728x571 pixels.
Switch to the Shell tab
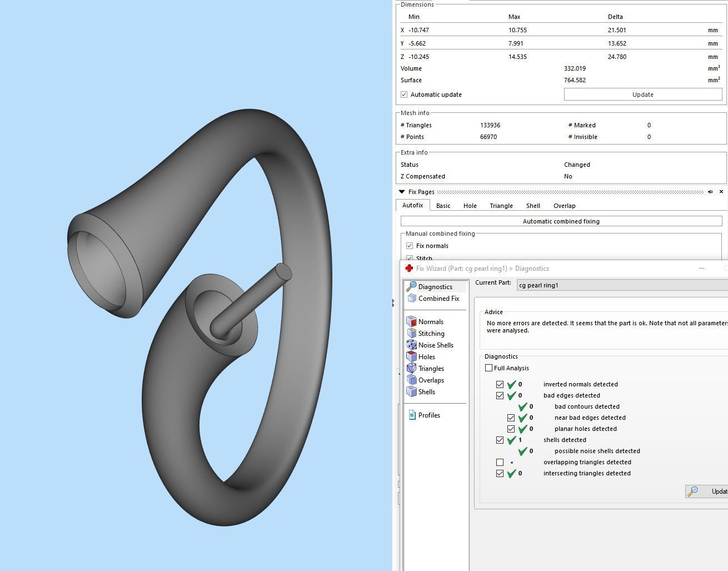(533, 206)
